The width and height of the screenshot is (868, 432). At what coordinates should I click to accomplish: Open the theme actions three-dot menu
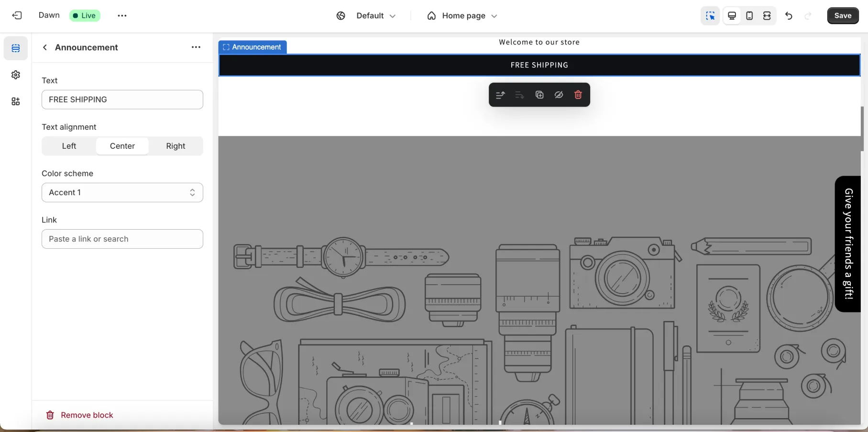pyautogui.click(x=122, y=15)
